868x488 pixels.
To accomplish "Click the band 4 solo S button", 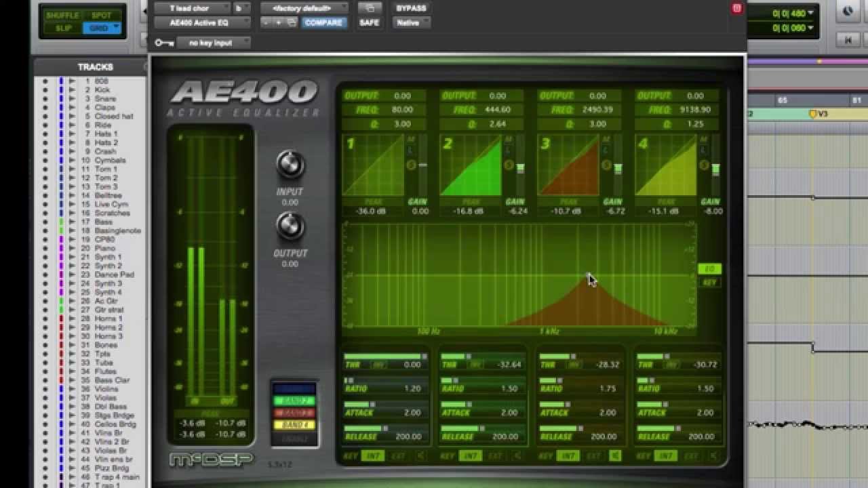I will [x=705, y=165].
